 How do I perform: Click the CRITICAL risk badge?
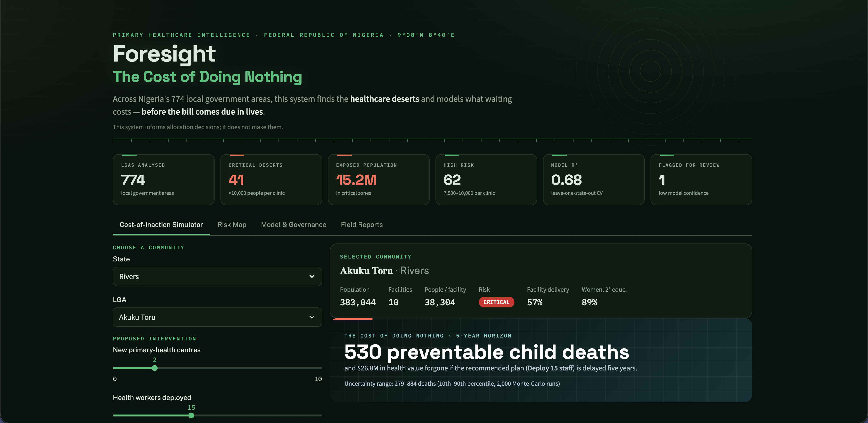tap(496, 302)
